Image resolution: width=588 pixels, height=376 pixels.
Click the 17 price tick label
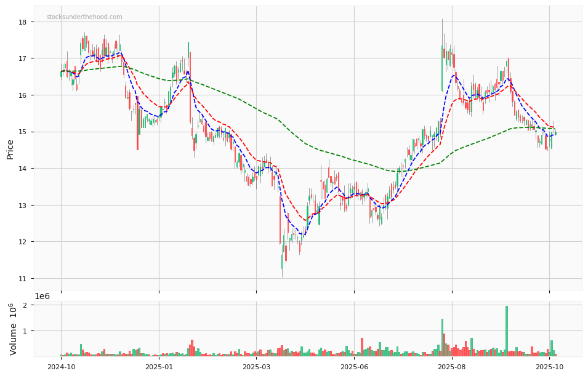point(23,59)
